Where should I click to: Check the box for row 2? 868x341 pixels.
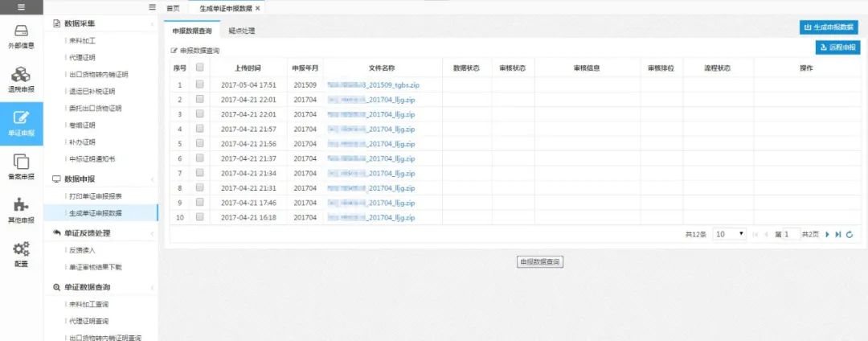(x=200, y=99)
